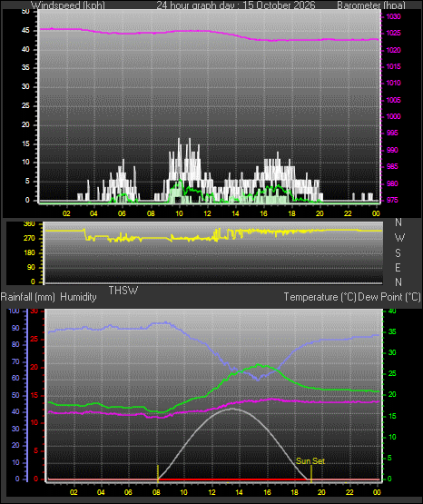Click the red 30 rainfall axis value
The width and height of the screenshot is (423, 504).
tap(34, 311)
